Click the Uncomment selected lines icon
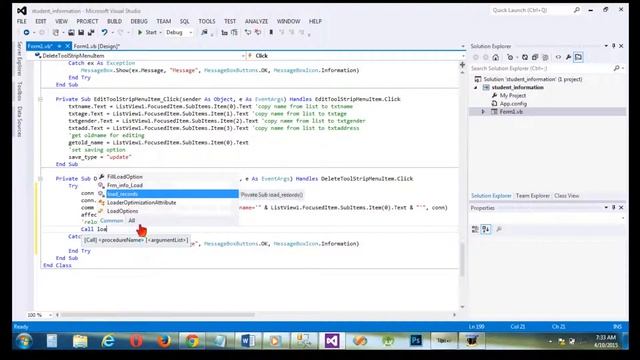This screenshot has width=640, height=360. pos(258,32)
